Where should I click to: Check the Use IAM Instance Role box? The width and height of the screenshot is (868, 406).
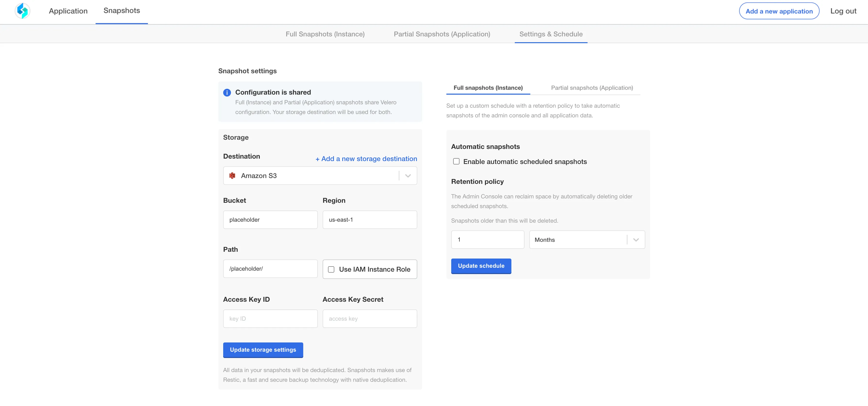[x=331, y=269]
